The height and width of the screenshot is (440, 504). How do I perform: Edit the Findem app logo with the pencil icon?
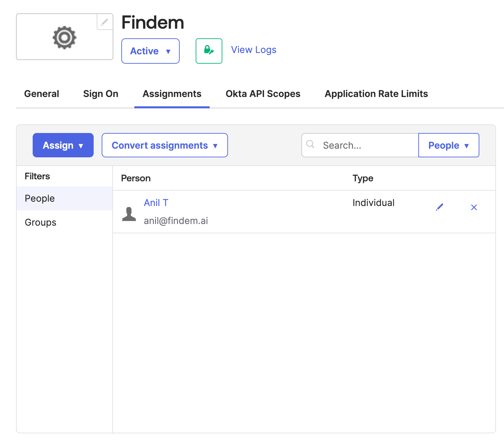coord(105,22)
